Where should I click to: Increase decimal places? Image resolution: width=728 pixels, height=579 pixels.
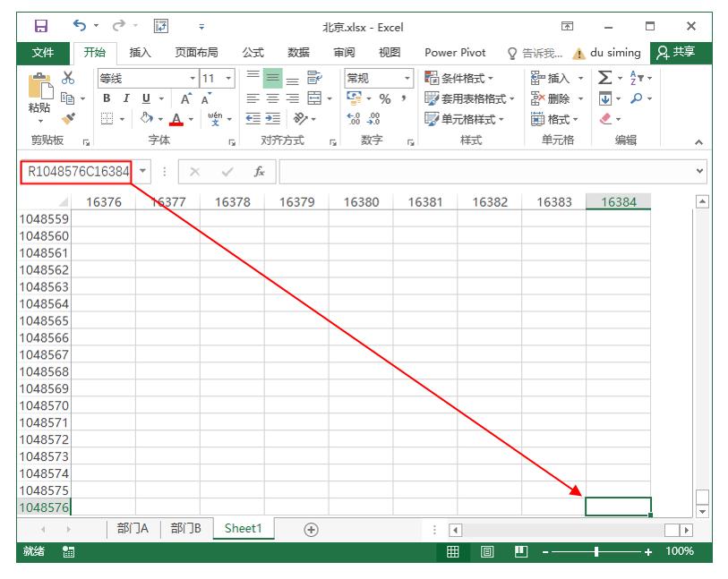[x=354, y=119]
